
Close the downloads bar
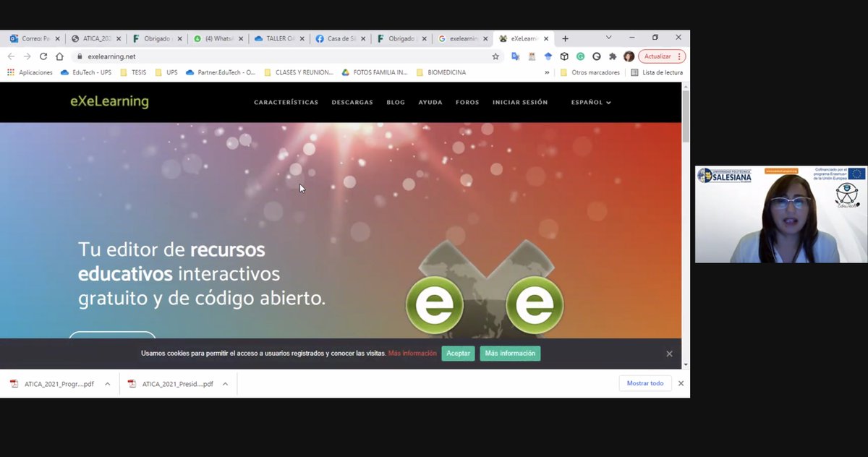tap(681, 383)
